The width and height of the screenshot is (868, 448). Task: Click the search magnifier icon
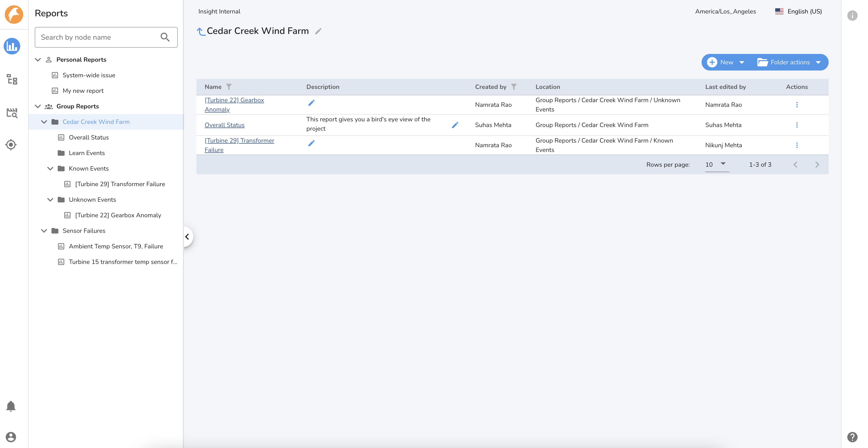click(x=165, y=37)
